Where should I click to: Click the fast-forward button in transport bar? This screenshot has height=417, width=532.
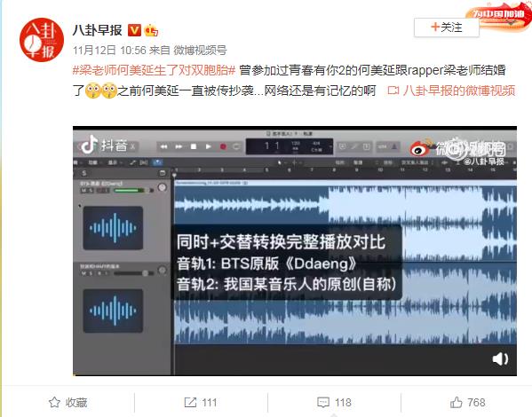[179, 146]
